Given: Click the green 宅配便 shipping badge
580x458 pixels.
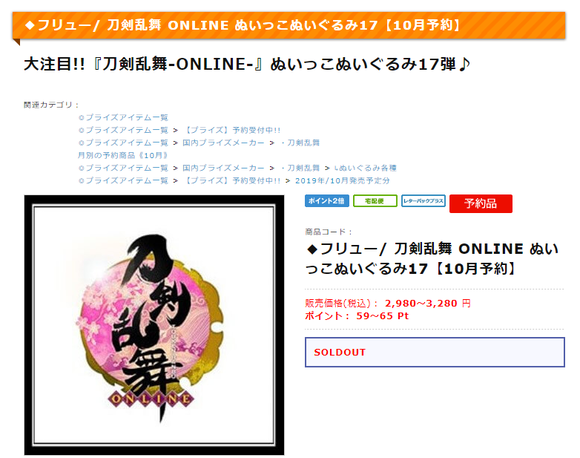Looking at the screenshot, I should pyautogui.click(x=375, y=201).
